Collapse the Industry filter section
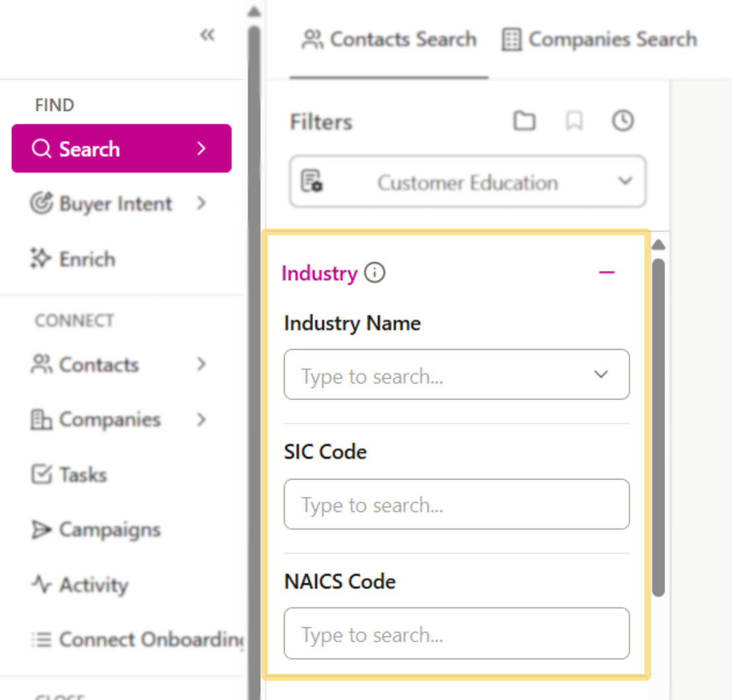The image size is (732, 700). (606, 272)
